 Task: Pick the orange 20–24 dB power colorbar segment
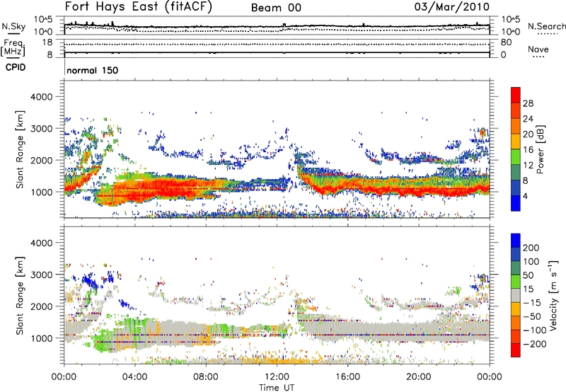(516, 127)
